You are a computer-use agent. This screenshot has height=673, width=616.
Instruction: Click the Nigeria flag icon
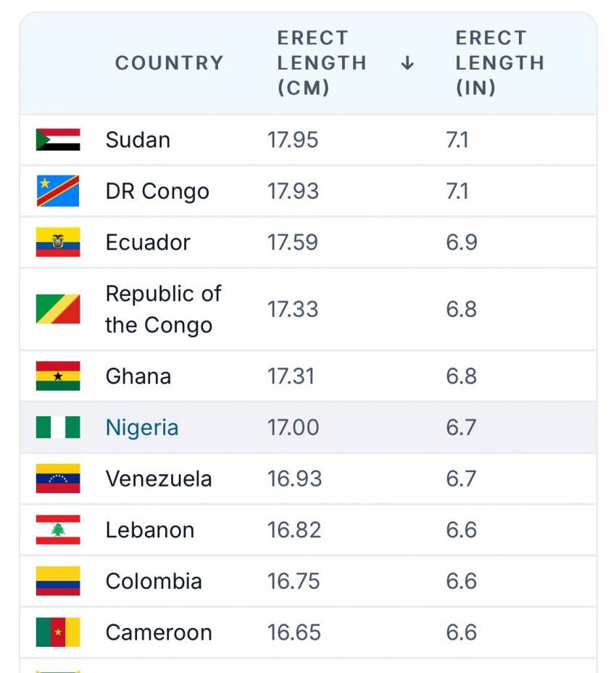click(58, 427)
